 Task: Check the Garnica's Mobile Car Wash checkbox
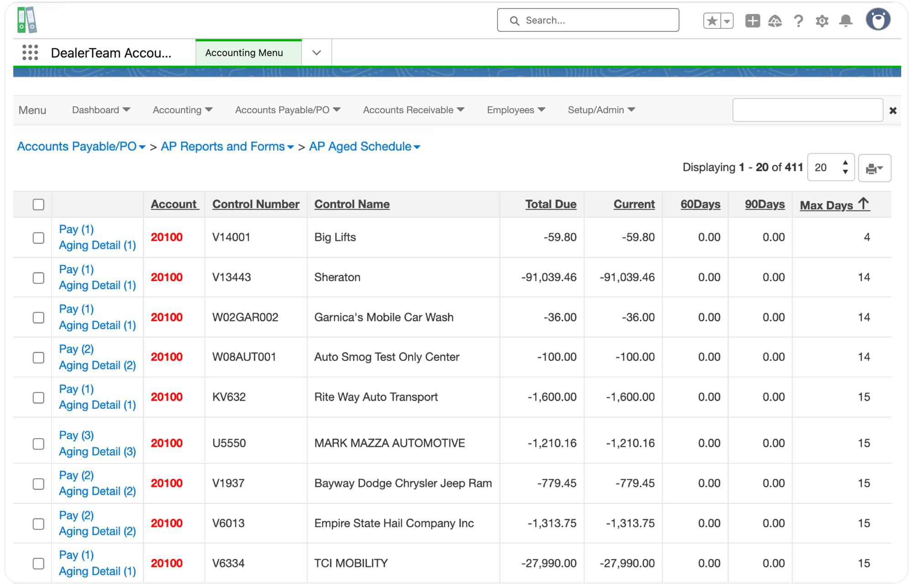tap(39, 318)
